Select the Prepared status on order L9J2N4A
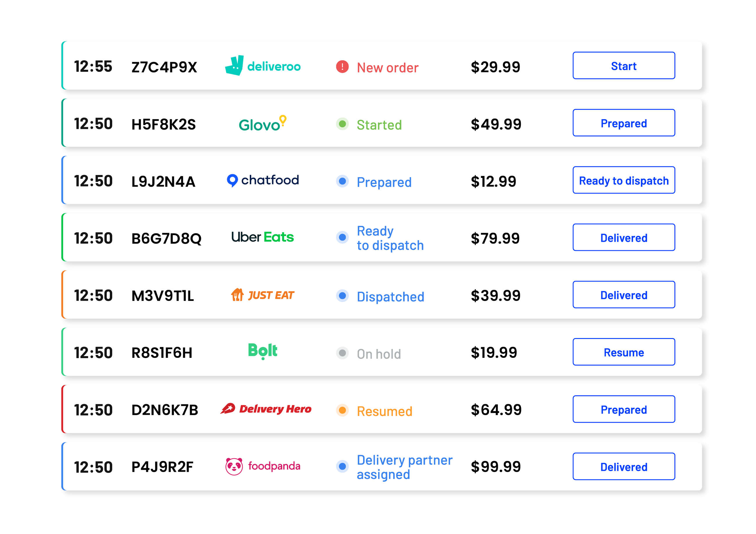 pyautogui.click(x=384, y=182)
